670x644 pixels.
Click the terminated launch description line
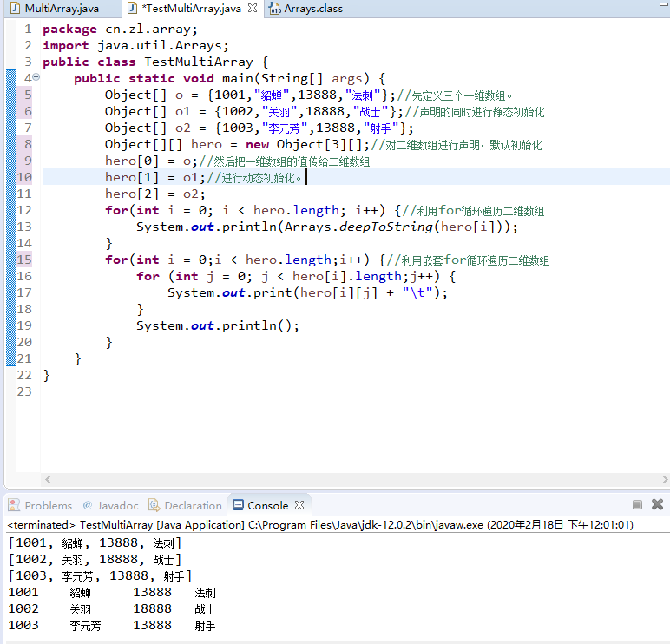click(x=320, y=525)
